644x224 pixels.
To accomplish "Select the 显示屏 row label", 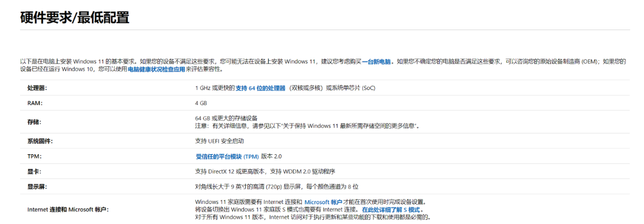I will click(x=37, y=187).
